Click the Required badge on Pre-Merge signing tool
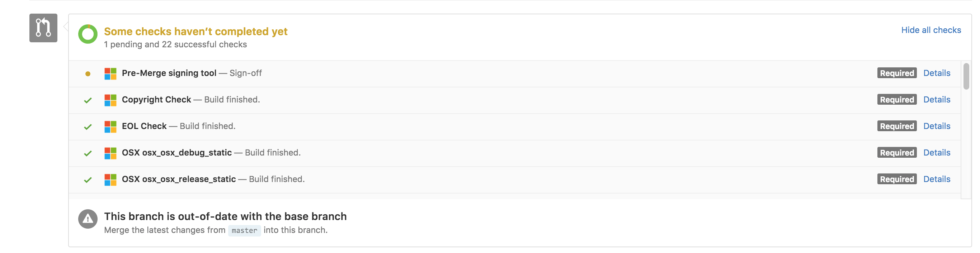Screen dimensions: 980x253 [x=897, y=73]
